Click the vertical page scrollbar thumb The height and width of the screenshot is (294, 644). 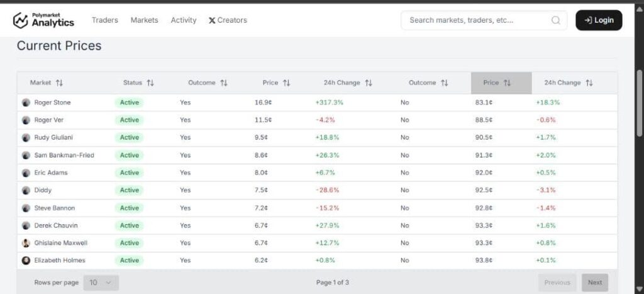pos(639,103)
